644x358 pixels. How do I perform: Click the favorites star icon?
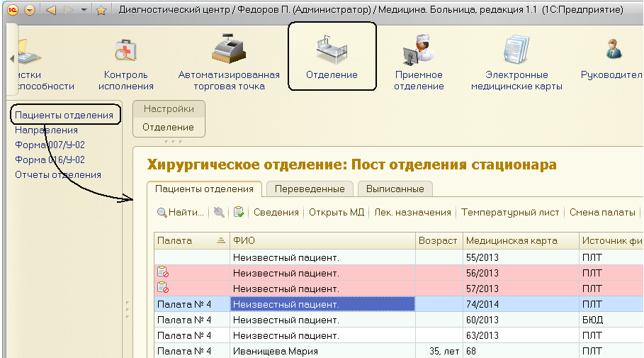coord(101,11)
